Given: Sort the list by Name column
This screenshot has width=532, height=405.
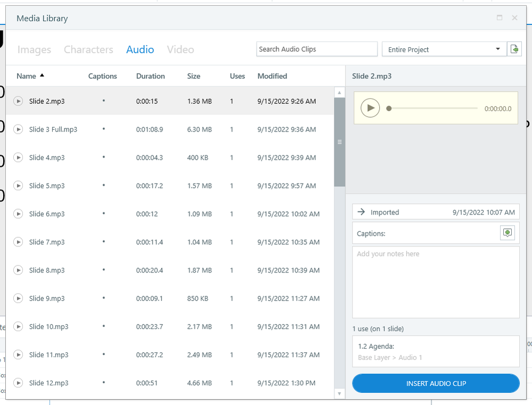Looking at the screenshot, I should coord(27,76).
